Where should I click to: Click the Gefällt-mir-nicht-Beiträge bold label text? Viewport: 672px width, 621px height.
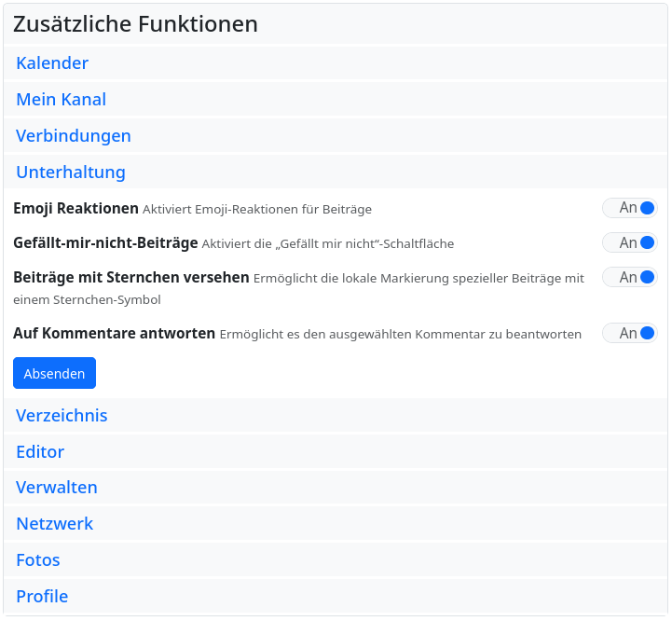pyautogui.click(x=105, y=243)
